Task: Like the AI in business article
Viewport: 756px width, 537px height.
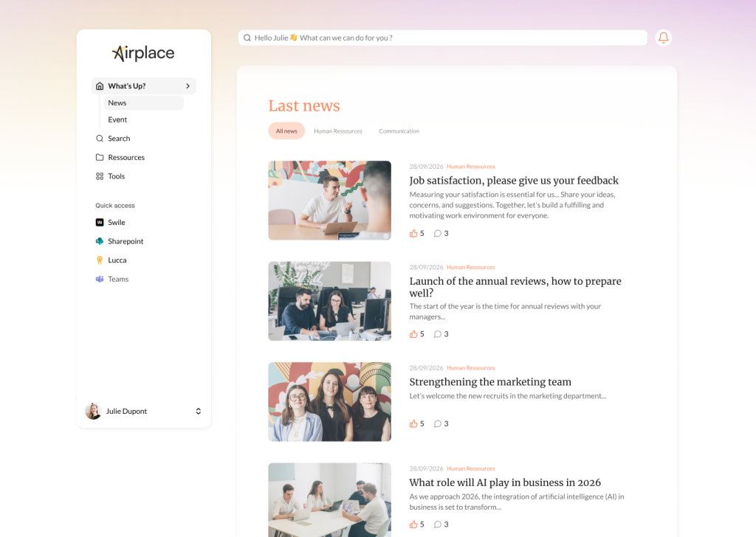Action: (414, 524)
